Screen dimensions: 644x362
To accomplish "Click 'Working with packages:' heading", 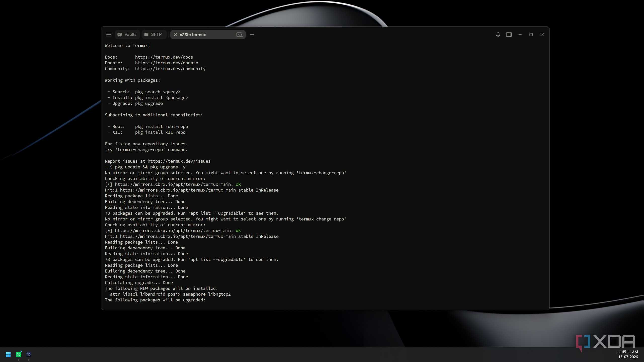I will pos(133,80).
